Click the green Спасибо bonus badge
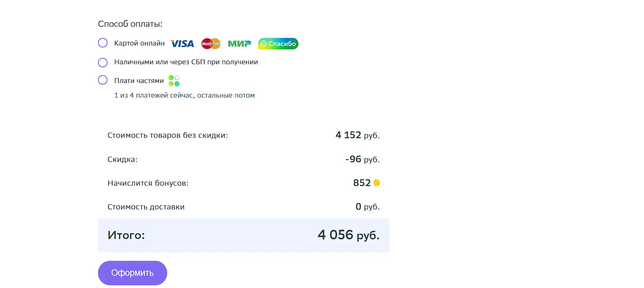The width and height of the screenshot is (644, 288). pyautogui.click(x=278, y=44)
